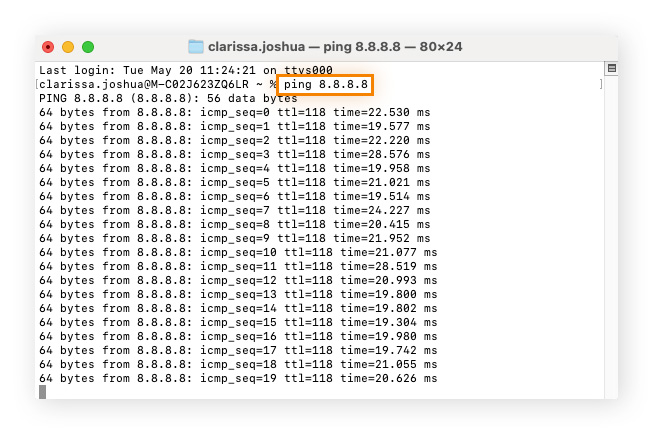Click the icmp_seq=1 reply line

pos(234,126)
